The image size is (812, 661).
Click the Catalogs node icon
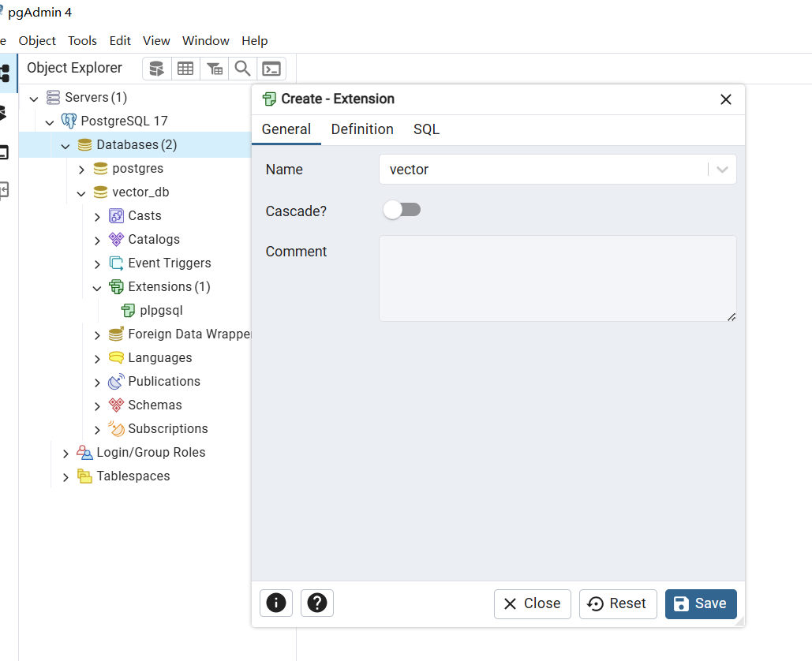tap(116, 240)
